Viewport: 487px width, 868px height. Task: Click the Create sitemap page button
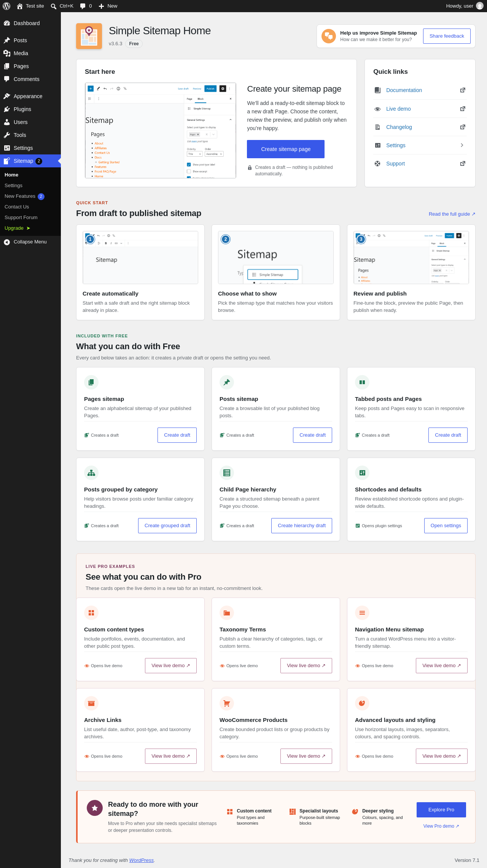tap(286, 149)
